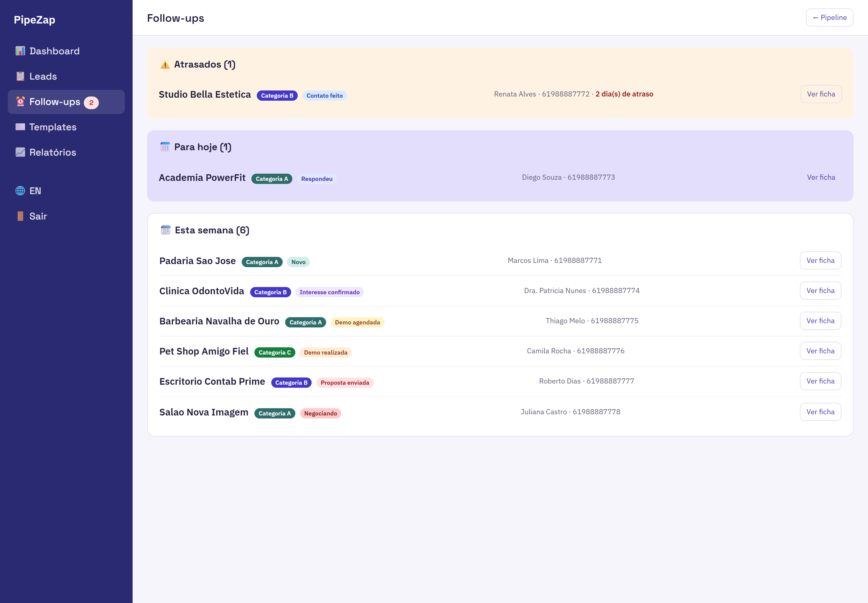This screenshot has height=603, width=868.
Task: Click the Templates envelope icon
Action: coord(20,127)
